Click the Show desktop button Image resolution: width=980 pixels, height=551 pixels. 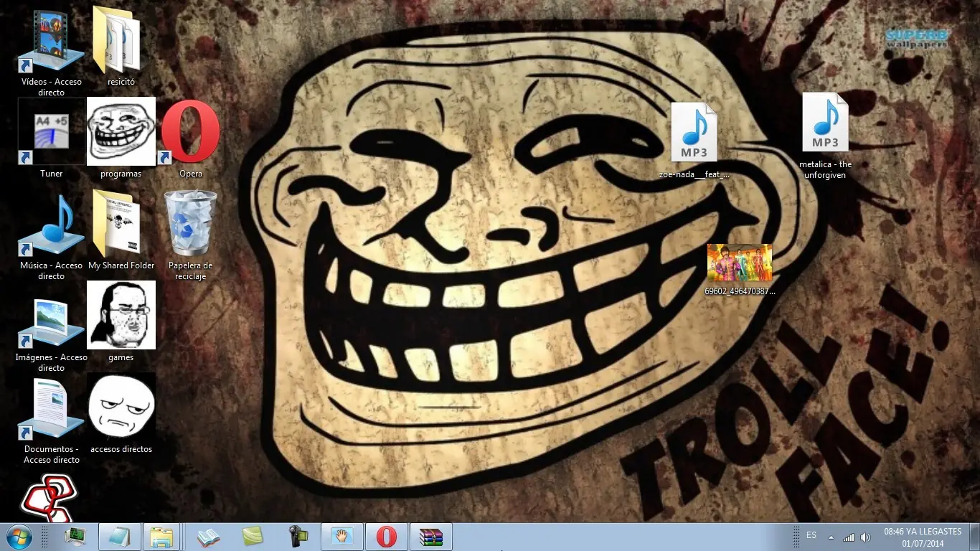click(x=974, y=537)
